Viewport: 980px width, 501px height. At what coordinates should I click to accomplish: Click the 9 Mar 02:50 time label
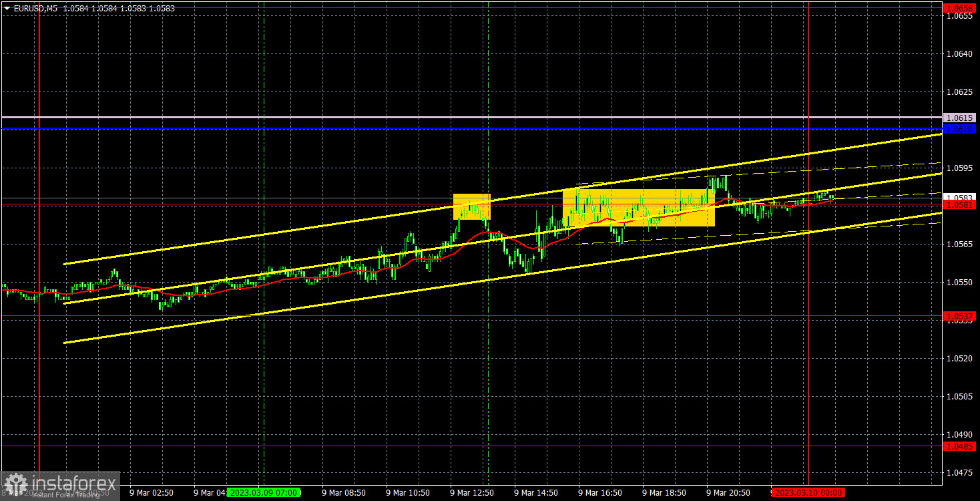click(152, 492)
